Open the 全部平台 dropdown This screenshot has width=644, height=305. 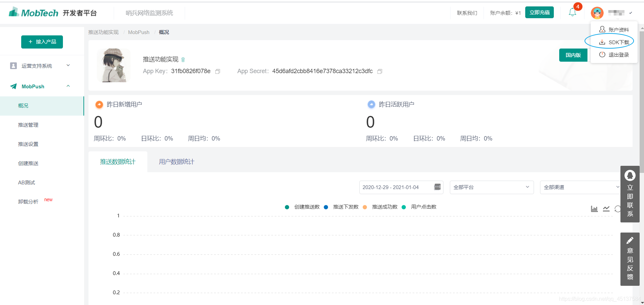tap(492, 187)
